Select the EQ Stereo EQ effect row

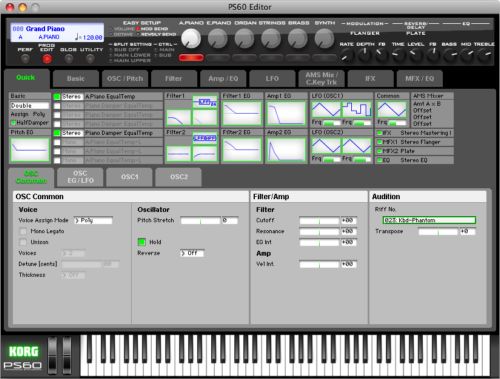coord(415,160)
